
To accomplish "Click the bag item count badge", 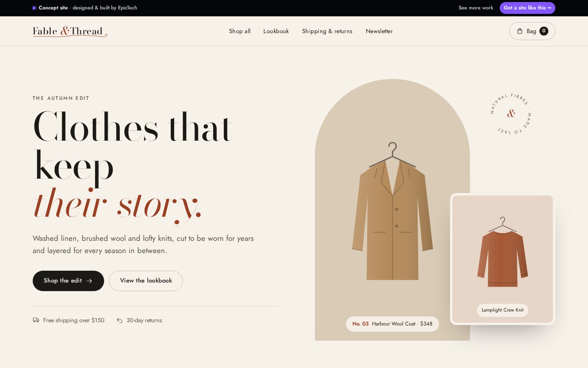I will coord(544,31).
